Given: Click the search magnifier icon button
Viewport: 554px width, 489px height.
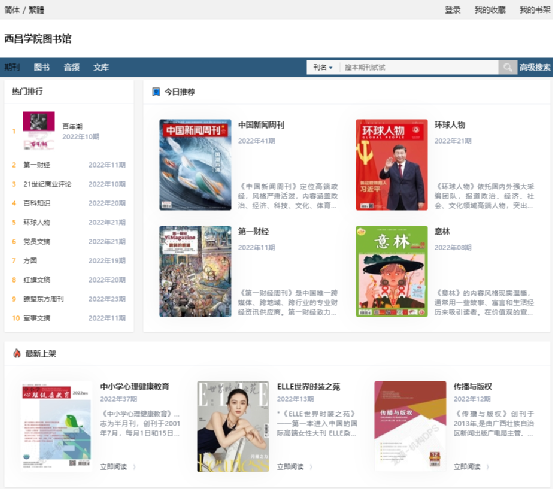Looking at the screenshot, I should pyautogui.click(x=508, y=67).
